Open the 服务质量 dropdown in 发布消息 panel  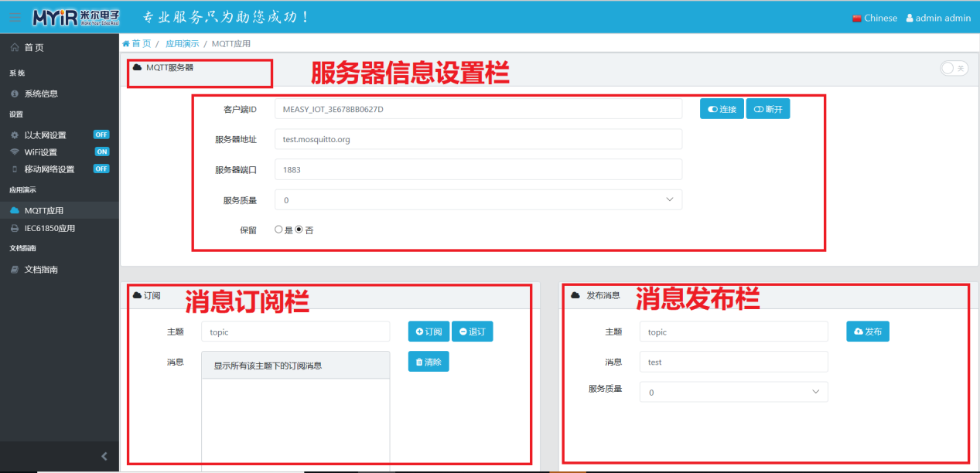coord(733,393)
